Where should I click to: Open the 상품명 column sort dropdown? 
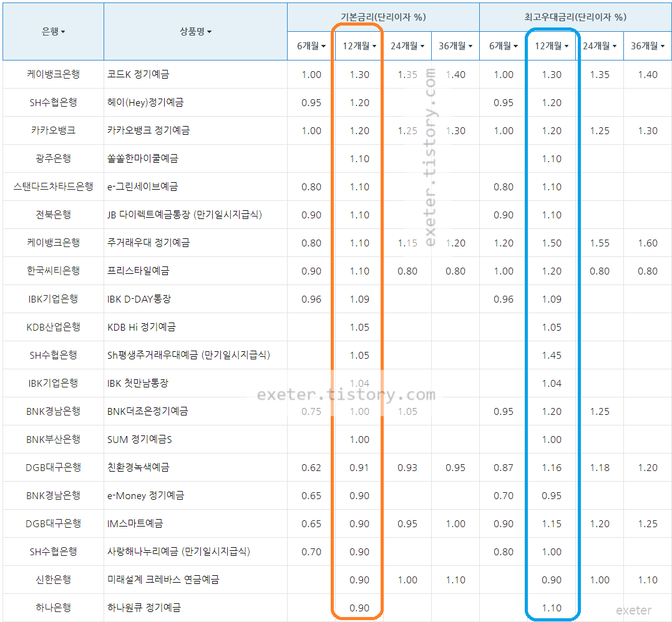click(x=195, y=32)
